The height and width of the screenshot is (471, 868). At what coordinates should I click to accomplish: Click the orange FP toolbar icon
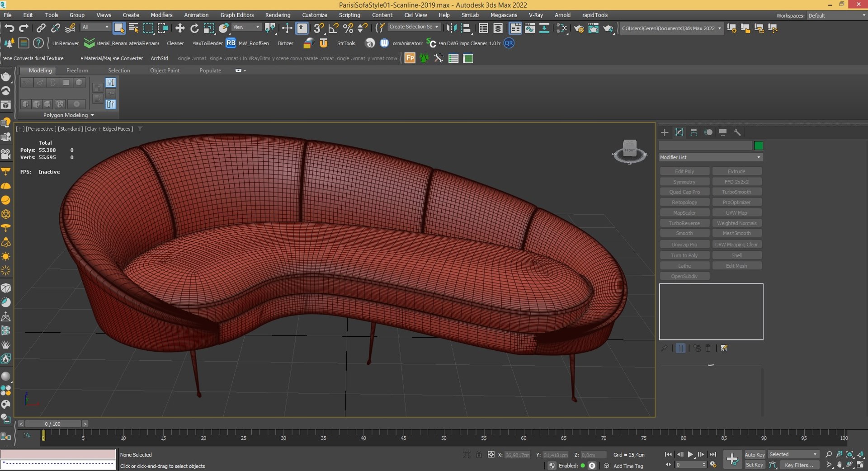tap(410, 58)
